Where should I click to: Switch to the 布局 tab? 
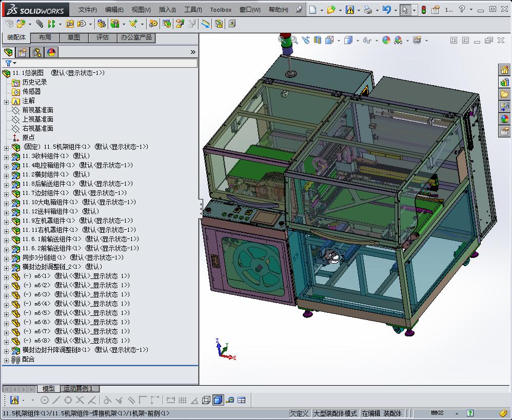pos(45,37)
